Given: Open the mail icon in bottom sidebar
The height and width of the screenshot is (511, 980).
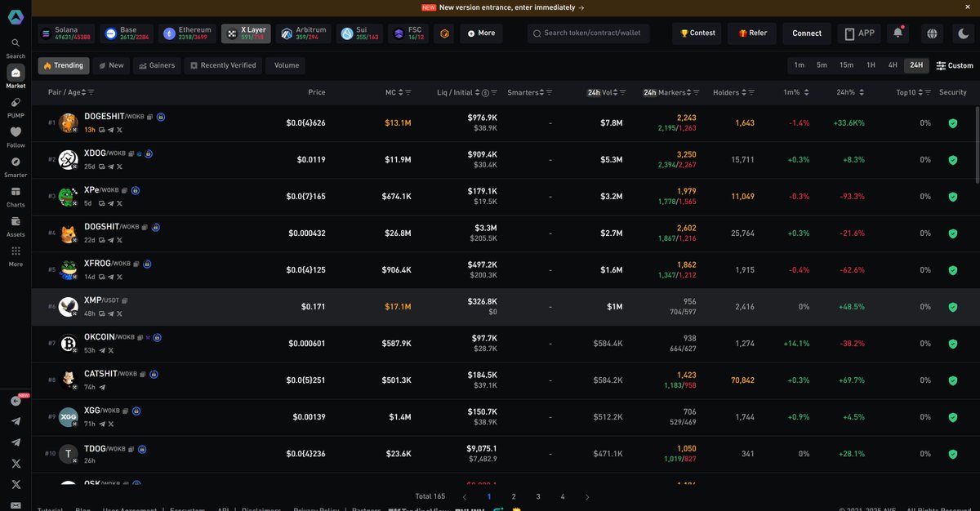Looking at the screenshot, I should [16, 505].
